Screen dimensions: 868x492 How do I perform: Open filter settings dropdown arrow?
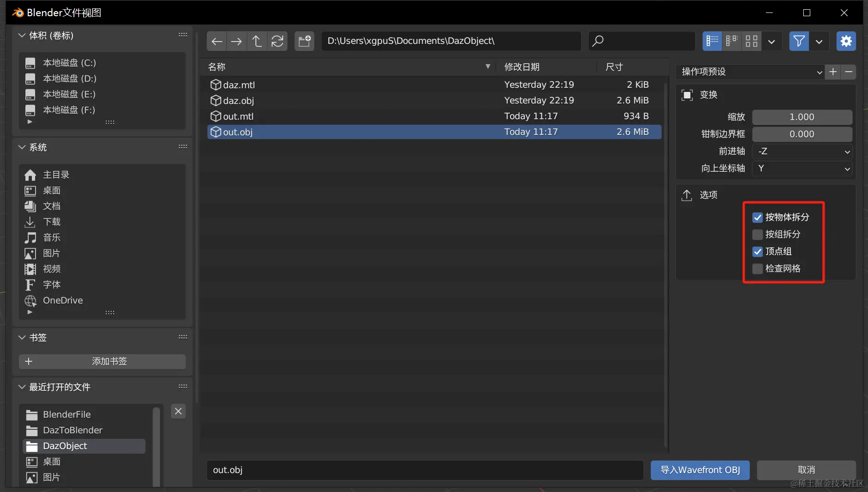(x=819, y=41)
